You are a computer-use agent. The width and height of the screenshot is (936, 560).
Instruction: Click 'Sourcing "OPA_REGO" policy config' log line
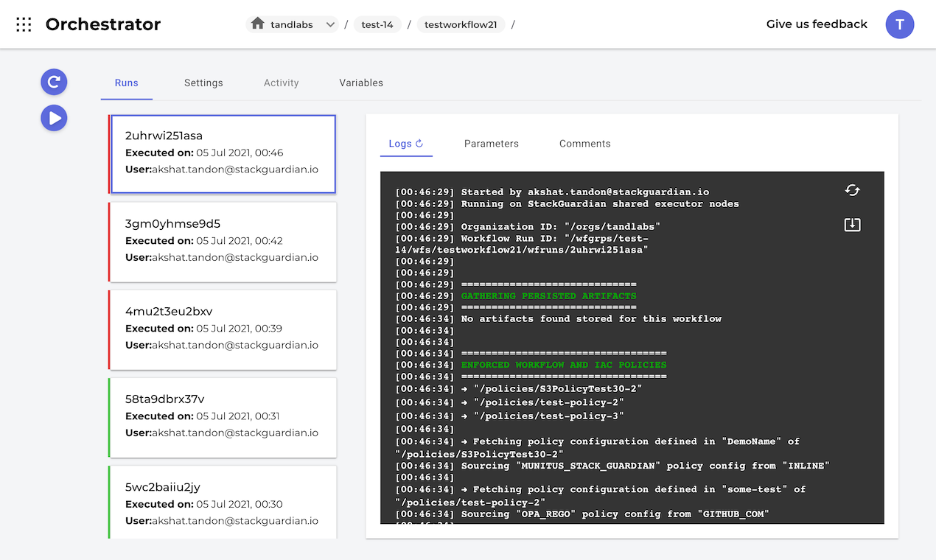click(582, 514)
